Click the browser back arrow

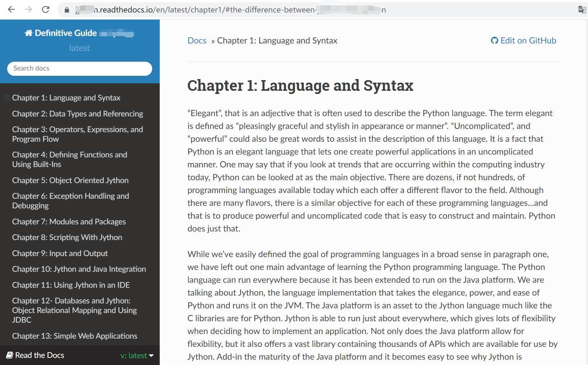[11, 10]
